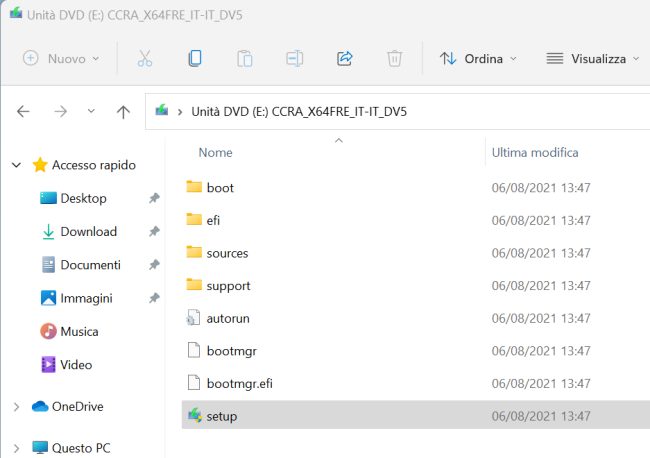Open the Visualizza view menu
The height and width of the screenshot is (458, 650).
click(593, 58)
